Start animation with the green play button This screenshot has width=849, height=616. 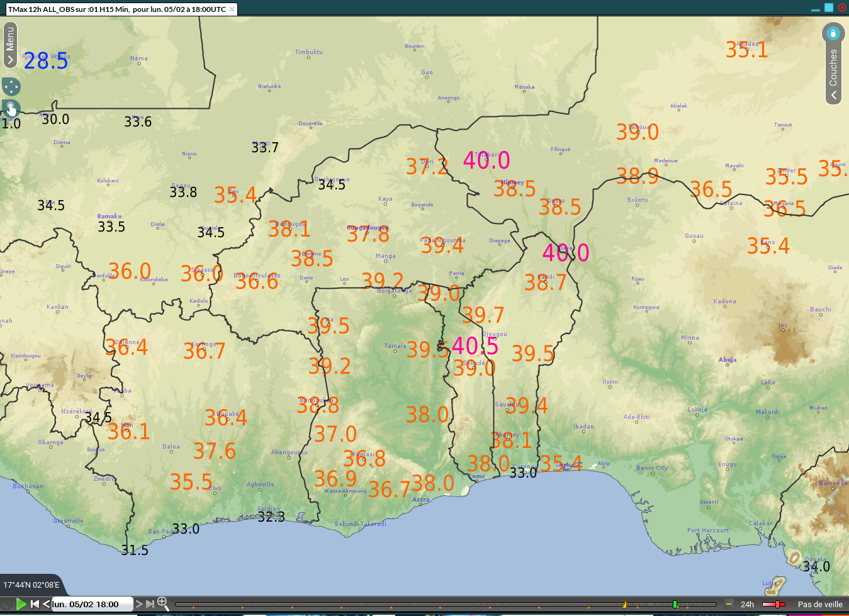tap(21, 604)
